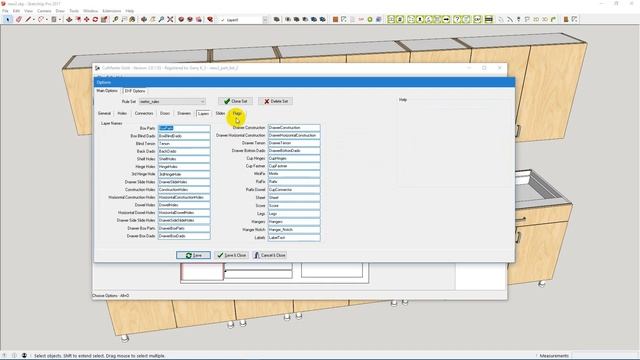Switch to the Main Options tab
This screenshot has height=360, width=640.
click(107, 91)
